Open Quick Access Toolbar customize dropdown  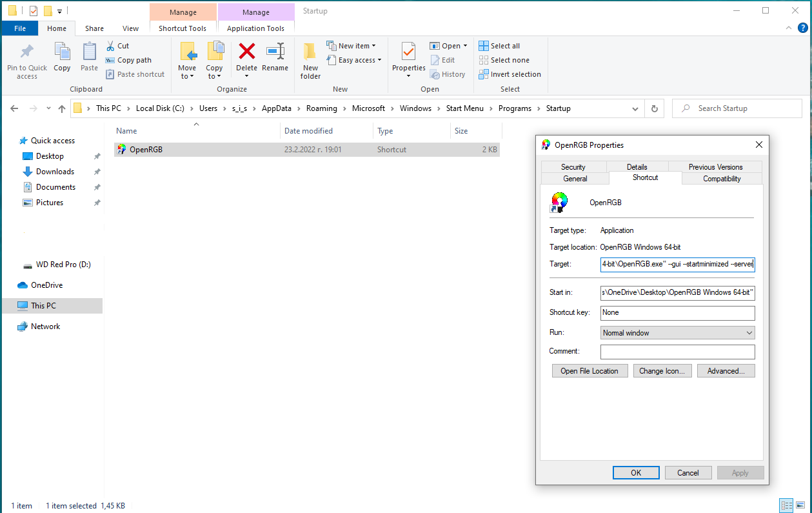pos(60,11)
